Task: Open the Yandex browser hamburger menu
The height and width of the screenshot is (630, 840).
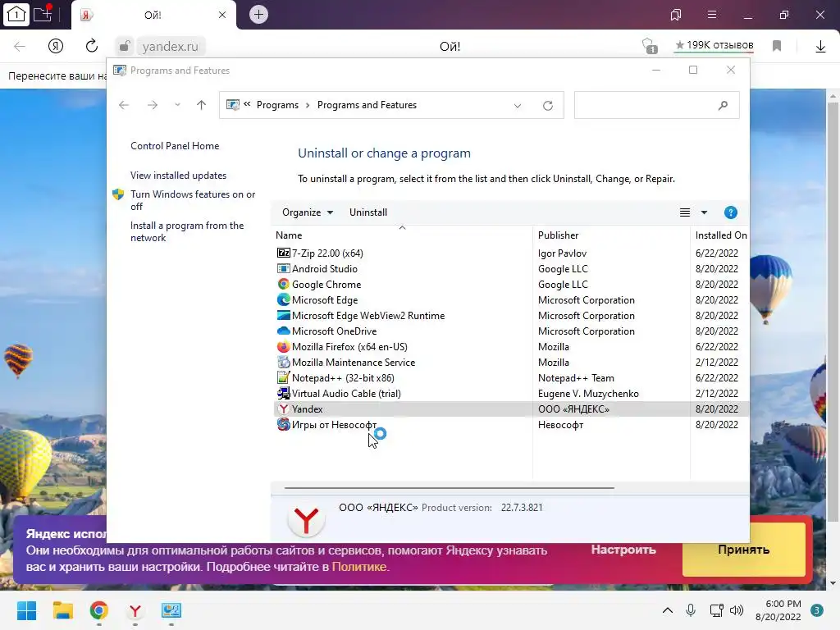Action: coord(712,15)
